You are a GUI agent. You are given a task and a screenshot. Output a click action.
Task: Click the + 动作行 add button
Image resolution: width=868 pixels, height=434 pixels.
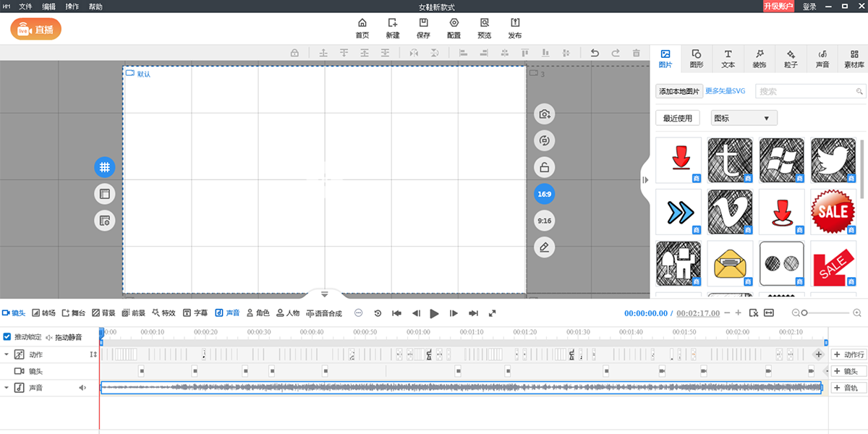coord(848,354)
